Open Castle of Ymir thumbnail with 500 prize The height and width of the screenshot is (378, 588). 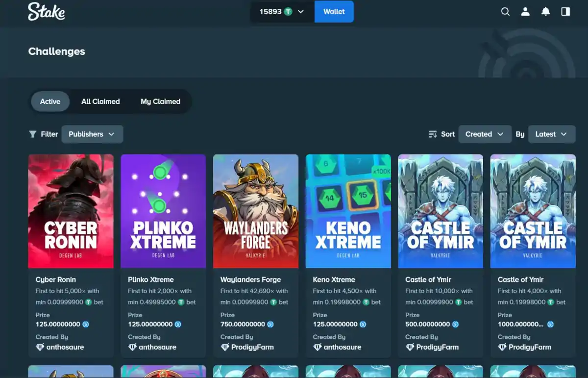pyautogui.click(x=441, y=211)
